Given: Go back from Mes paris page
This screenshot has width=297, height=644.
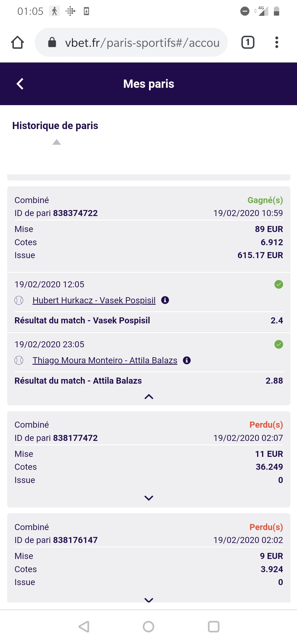Looking at the screenshot, I should tap(20, 84).
